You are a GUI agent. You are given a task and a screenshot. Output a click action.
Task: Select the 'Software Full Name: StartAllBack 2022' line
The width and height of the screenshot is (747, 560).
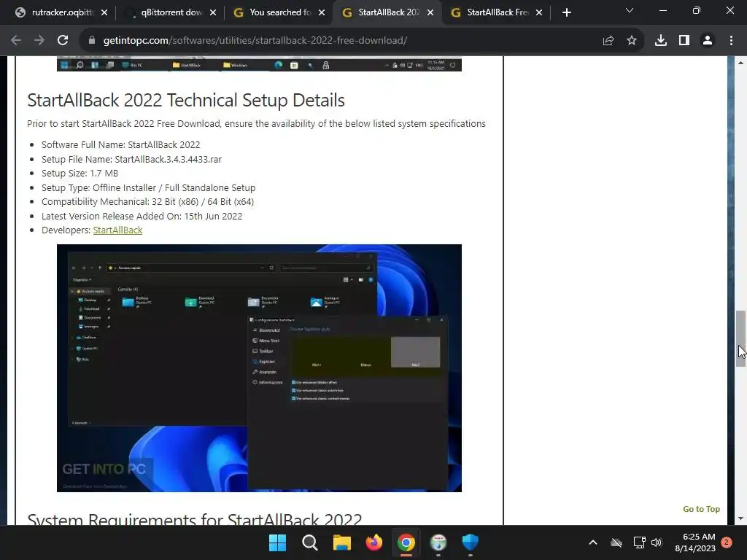pyautogui.click(x=120, y=145)
